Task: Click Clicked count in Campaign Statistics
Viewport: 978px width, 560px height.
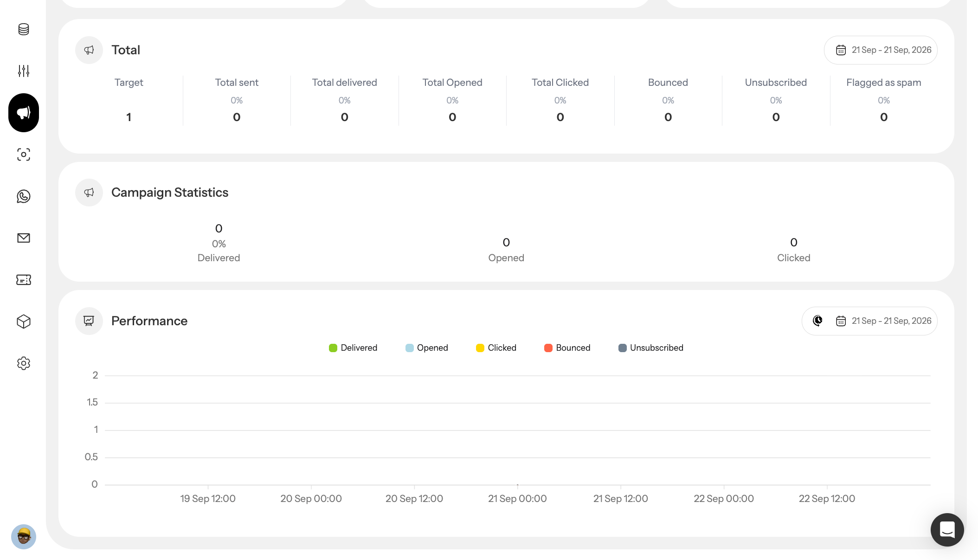Action: point(794,243)
